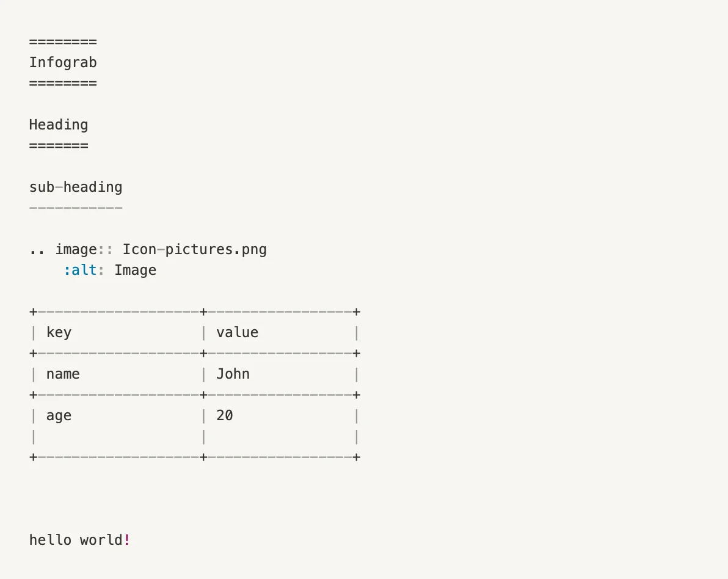Image resolution: width=728 pixels, height=579 pixels.
Task: Click the key cell in the table
Action: [x=59, y=332]
